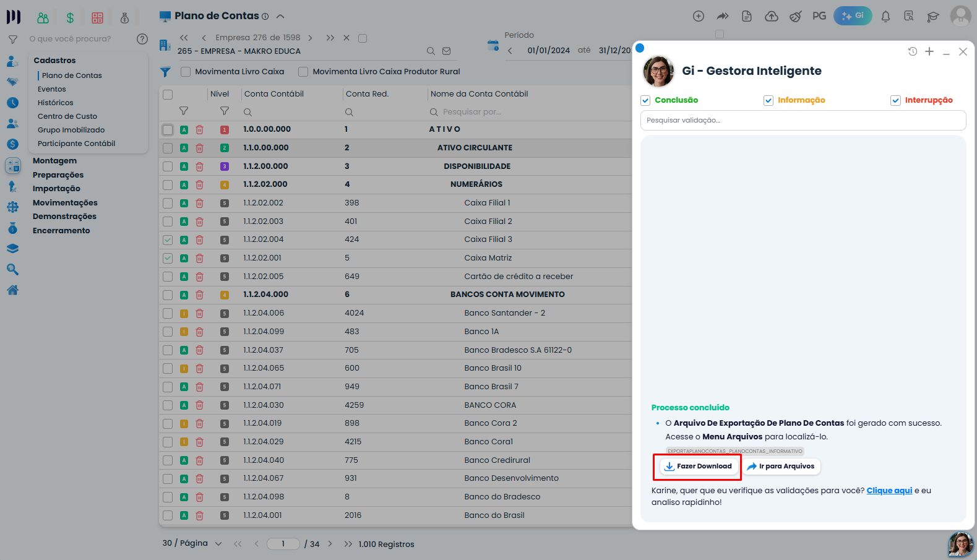Viewport: 977px width, 560px height.
Task: Open the PG icon in top toolbar
Action: (x=819, y=16)
